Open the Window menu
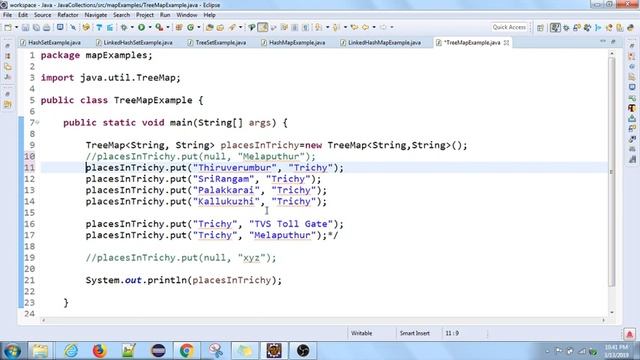Screen dimensions: 640x360 (x=187, y=15)
